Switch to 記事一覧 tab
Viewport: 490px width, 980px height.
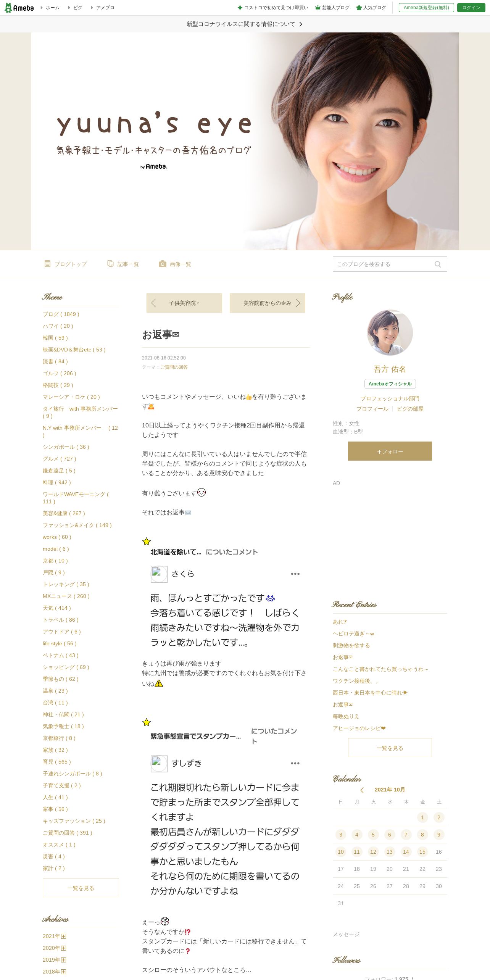pos(123,264)
